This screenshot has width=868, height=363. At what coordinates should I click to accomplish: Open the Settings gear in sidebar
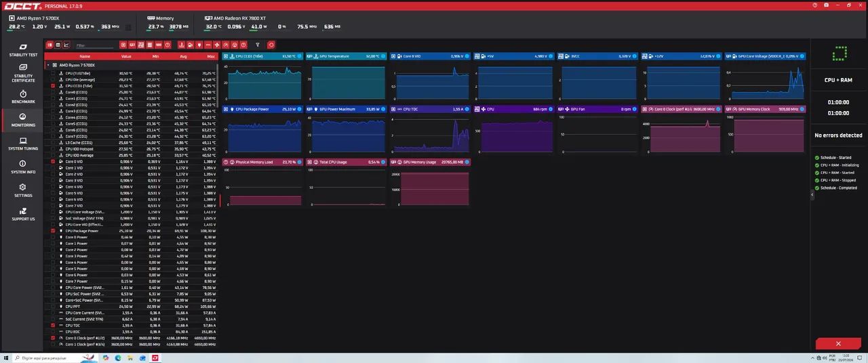[23, 190]
